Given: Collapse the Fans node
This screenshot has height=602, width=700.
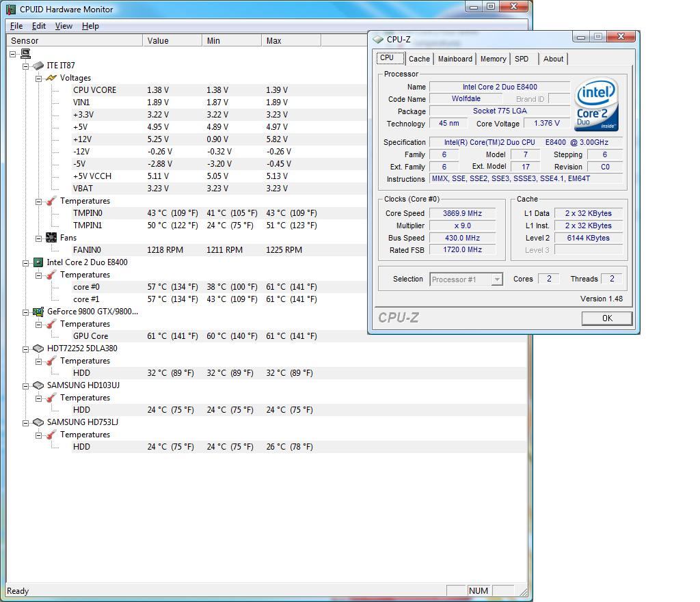Looking at the screenshot, I should pos(38,238).
